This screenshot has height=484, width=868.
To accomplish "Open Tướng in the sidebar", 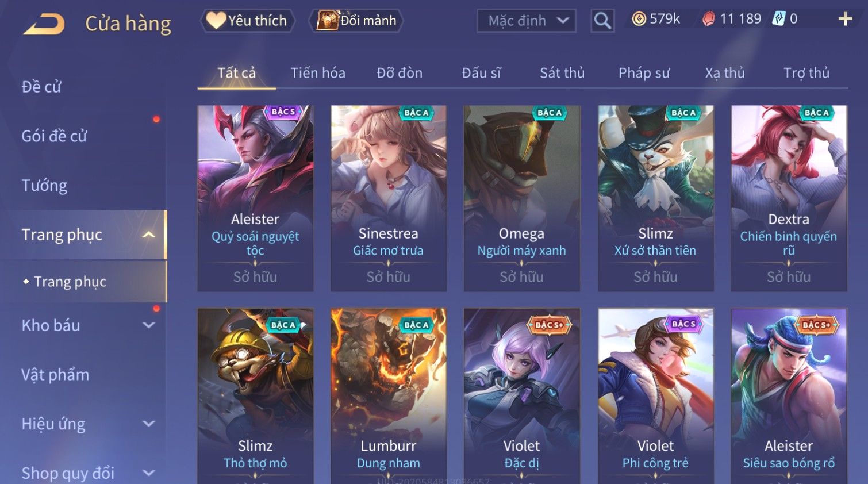I will (44, 186).
